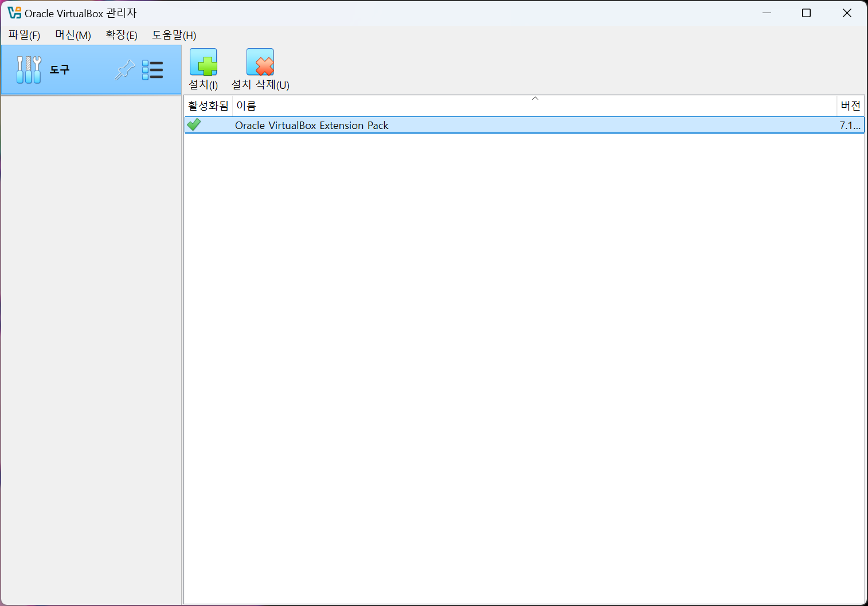Maximize the VirtualBox window
This screenshot has height=606, width=868.
(806, 13)
